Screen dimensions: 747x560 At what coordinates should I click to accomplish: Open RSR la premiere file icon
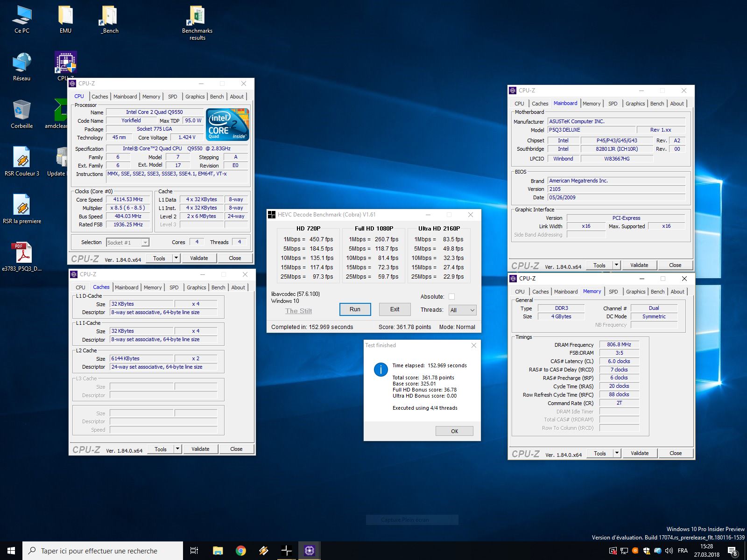click(21, 209)
